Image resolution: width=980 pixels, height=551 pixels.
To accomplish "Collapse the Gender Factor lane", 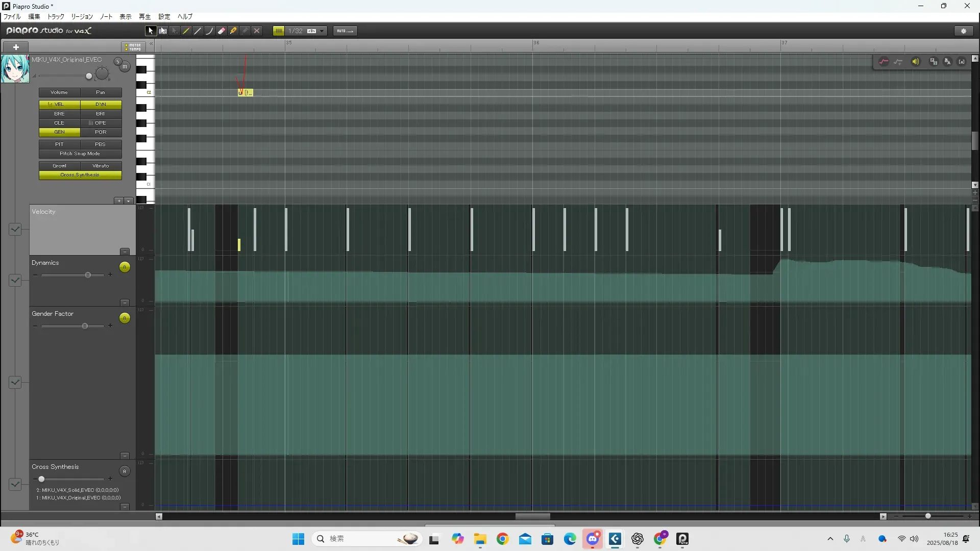I will pyautogui.click(x=125, y=456).
